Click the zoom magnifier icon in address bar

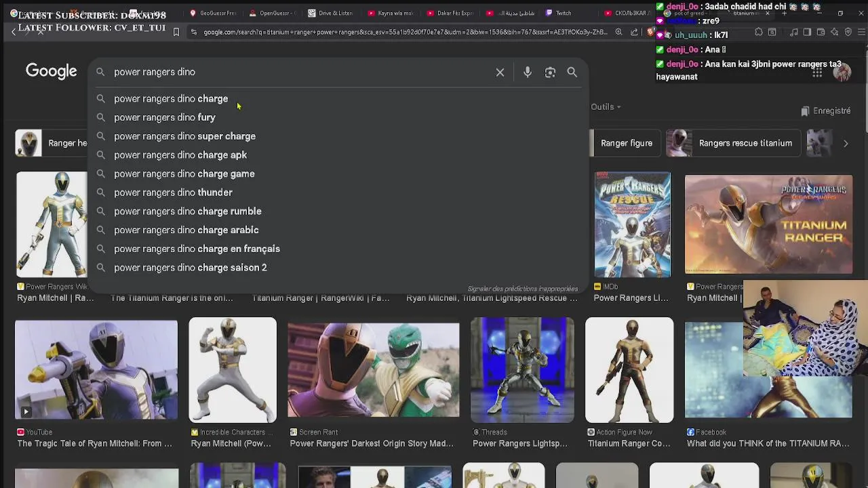[618, 32]
